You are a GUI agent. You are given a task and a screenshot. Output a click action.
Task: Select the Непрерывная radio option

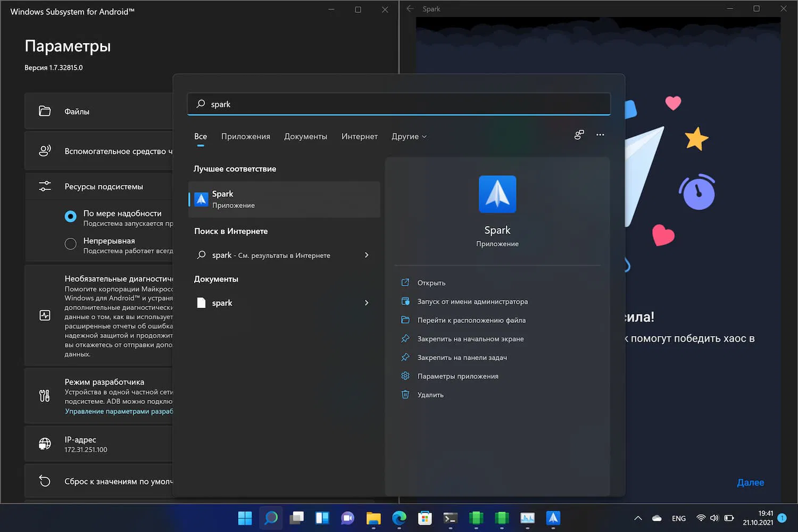click(70, 244)
